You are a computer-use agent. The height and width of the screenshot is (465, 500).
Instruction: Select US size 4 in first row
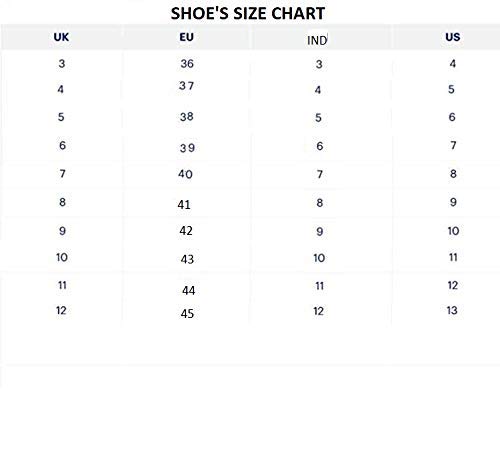[x=452, y=64]
